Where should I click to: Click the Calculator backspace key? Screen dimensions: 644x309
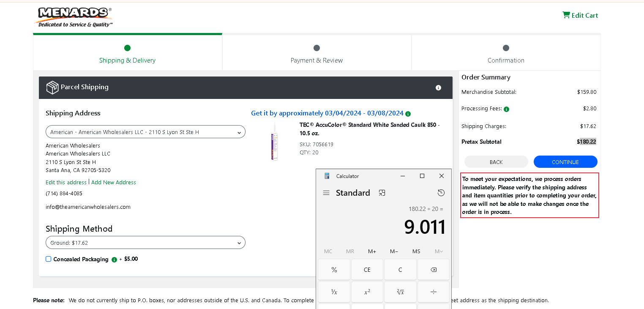434,270
